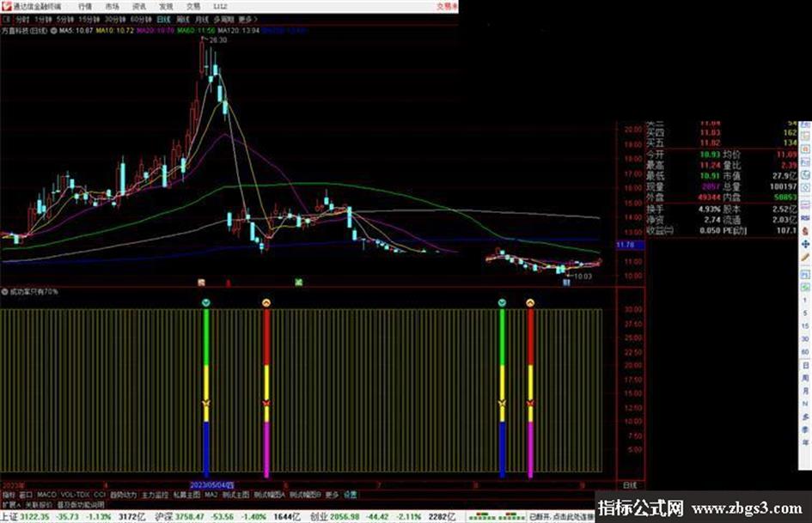Click the 换手 value 4.93%
The image size is (812, 523).
710,210
